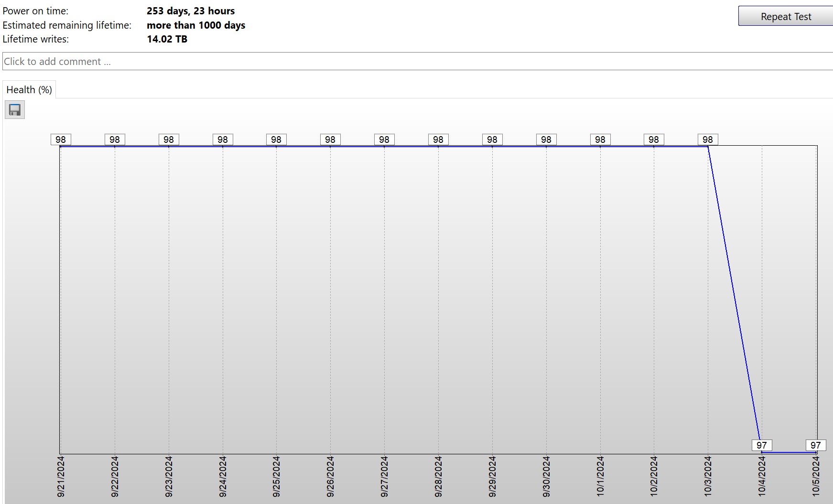Click the 'Click to add comment' field
Viewport: 833px width, 504px height.
tap(418, 62)
